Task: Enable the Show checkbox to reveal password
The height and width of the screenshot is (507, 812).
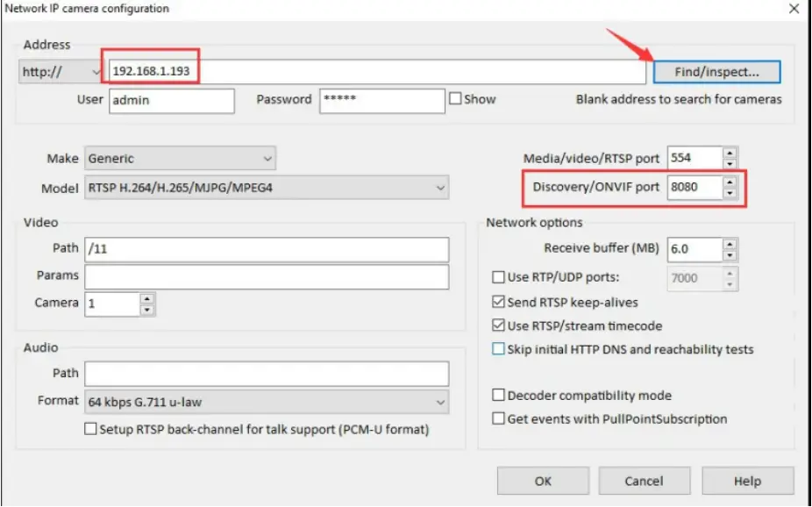Action: pos(455,99)
